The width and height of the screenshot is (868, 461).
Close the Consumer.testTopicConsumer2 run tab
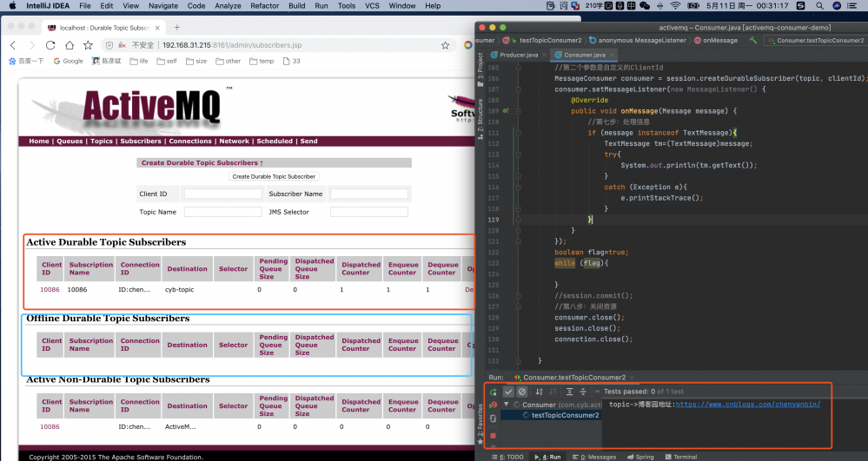point(632,378)
